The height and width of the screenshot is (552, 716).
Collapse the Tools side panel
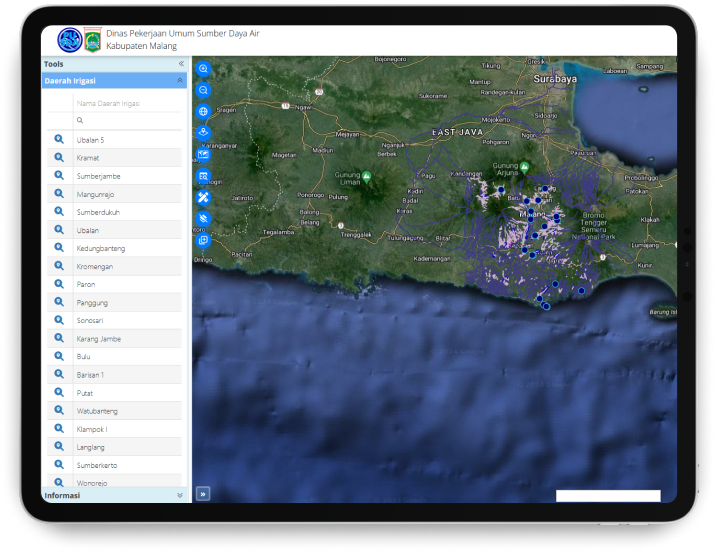click(181, 64)
